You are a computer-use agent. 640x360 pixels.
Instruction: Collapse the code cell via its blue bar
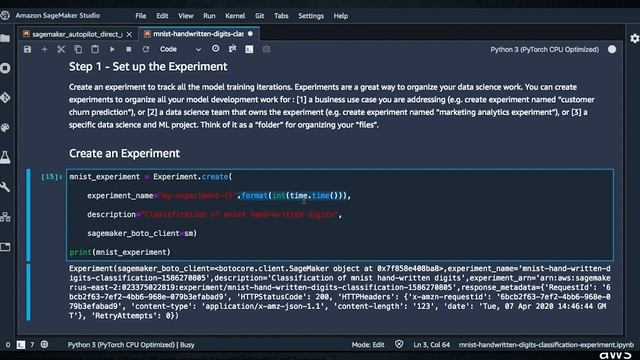click(x=29, y=215)
